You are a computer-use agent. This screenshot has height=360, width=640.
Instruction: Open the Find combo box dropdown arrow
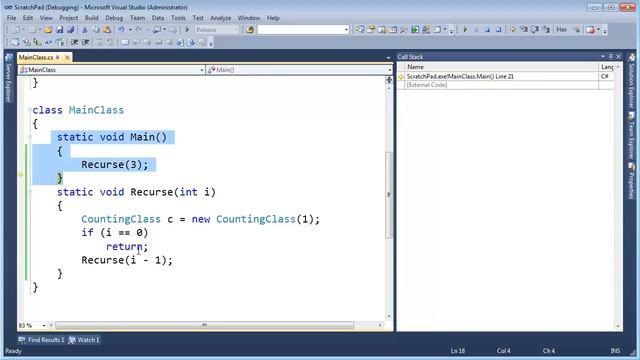tap(346, 30)
